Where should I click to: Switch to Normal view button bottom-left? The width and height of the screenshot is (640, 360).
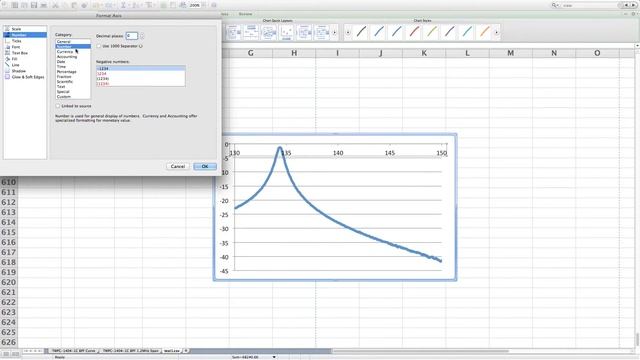point(6,353)
